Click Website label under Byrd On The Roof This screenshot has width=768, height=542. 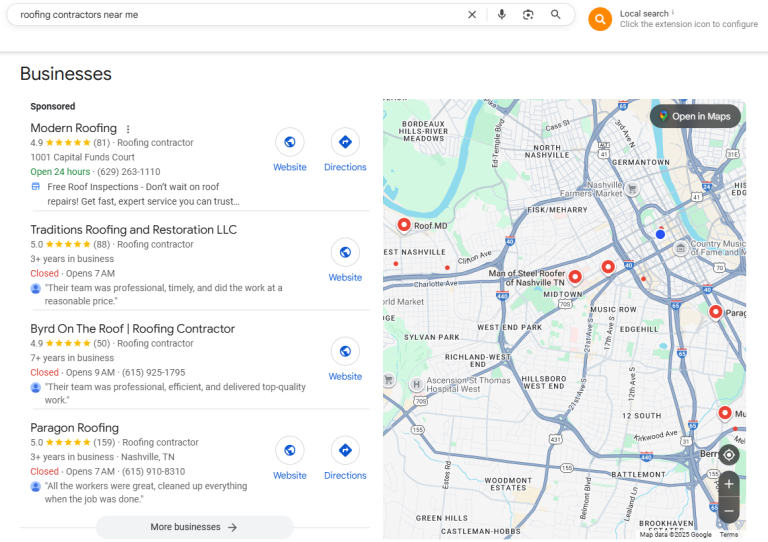click(x=345, y=376)
